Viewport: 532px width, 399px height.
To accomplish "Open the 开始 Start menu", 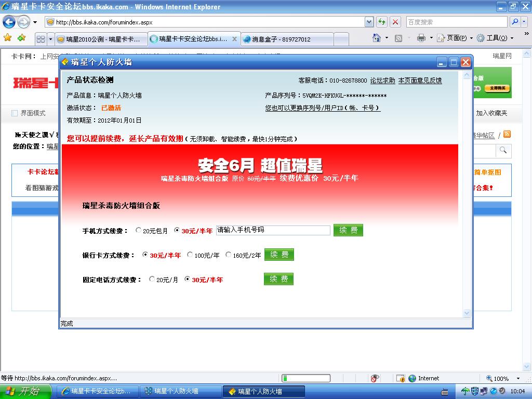I will point(25,392).
